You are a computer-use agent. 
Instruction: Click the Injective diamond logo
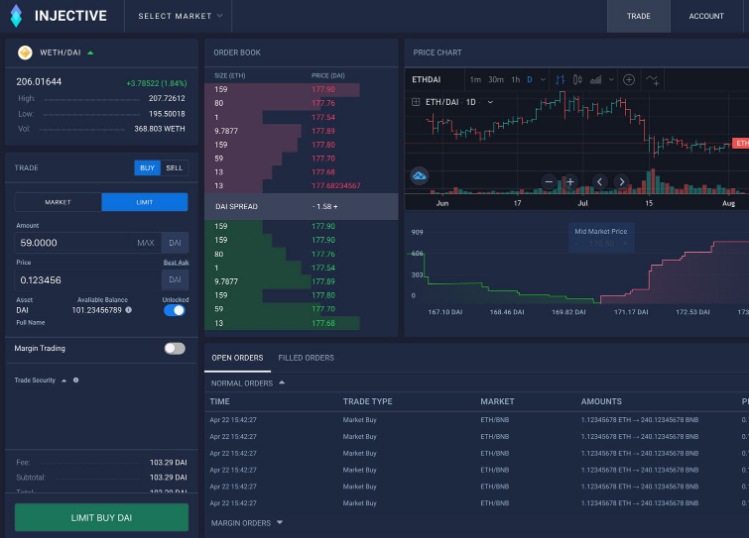pyautogui.click(x=16, y=16)
